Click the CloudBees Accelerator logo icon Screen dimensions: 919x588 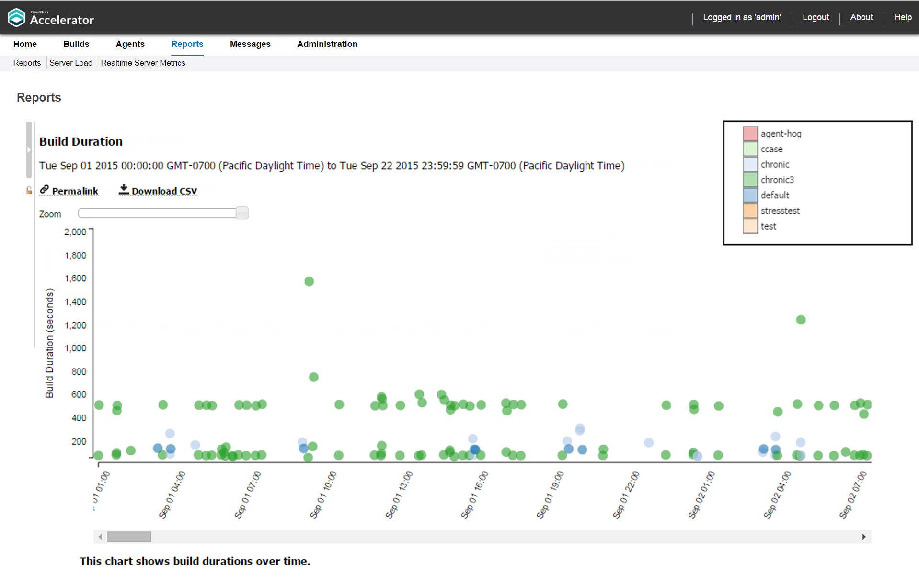point(16,18)
